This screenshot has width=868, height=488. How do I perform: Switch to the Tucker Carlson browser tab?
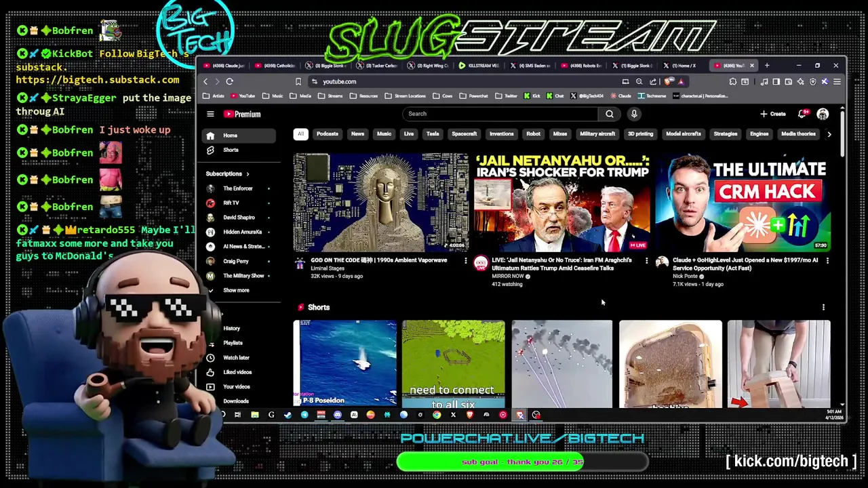point(378,66)
